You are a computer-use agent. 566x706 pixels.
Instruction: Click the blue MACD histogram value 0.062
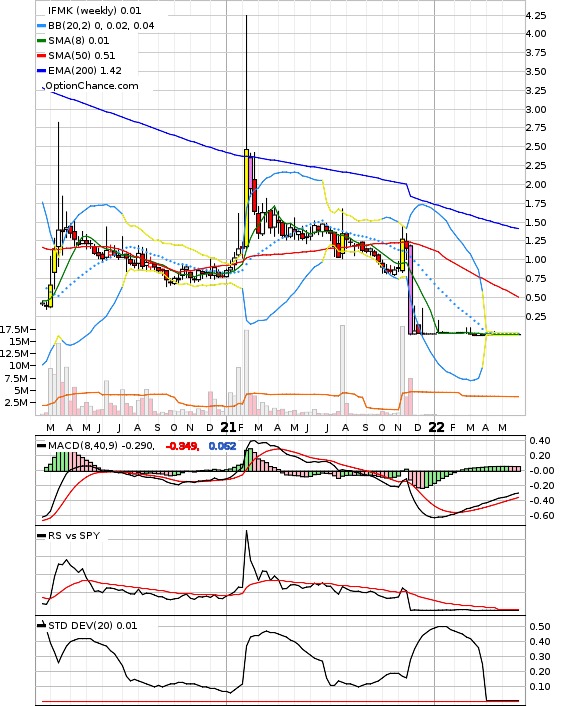point(222,446)
